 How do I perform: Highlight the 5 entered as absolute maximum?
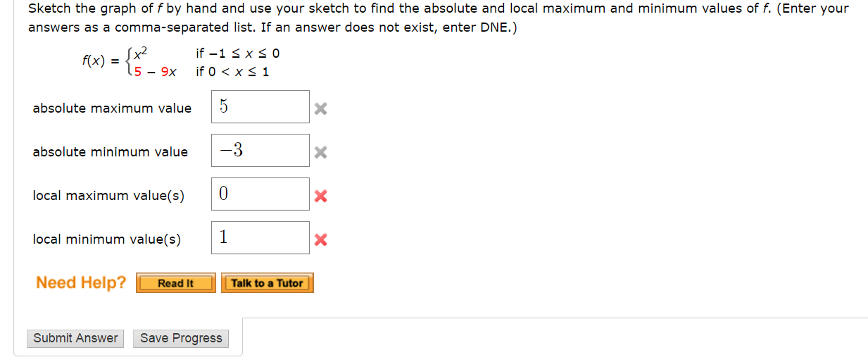pyautogui.click(x=223, y=106)
